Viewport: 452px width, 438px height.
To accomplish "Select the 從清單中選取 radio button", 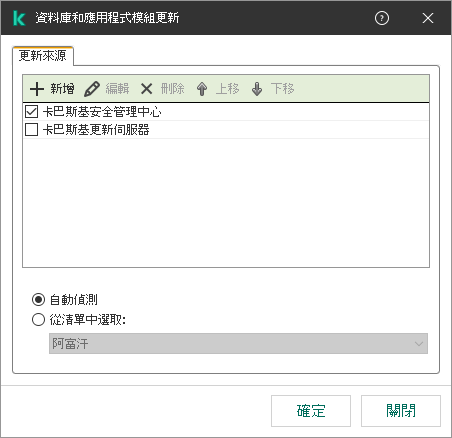I will (x=38, y=320).
